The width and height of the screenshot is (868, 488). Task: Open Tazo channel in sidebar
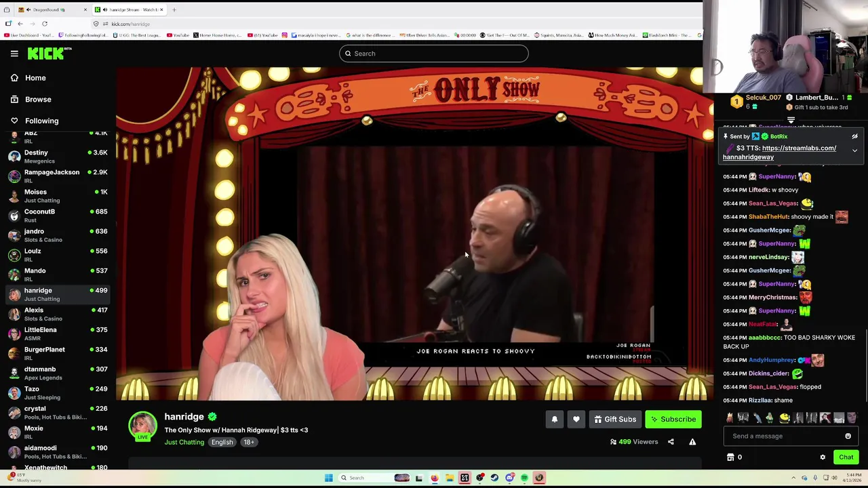58,392
